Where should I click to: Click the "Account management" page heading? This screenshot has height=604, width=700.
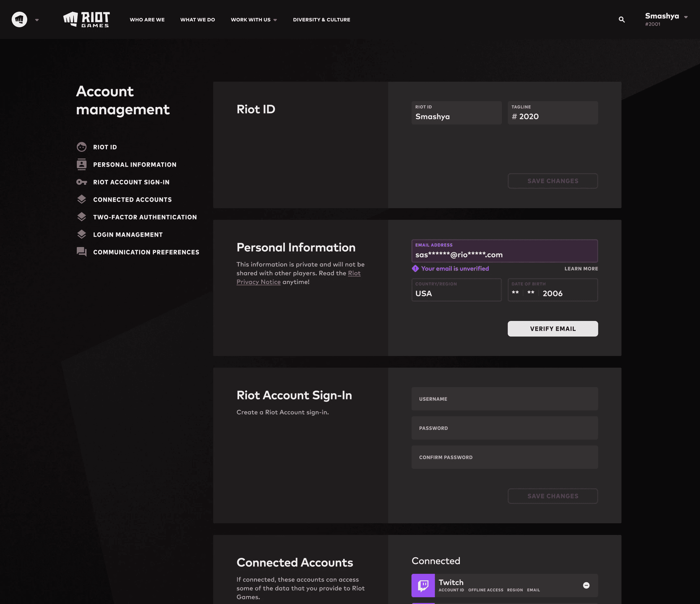pyautogui.click(x=123, y=101)
